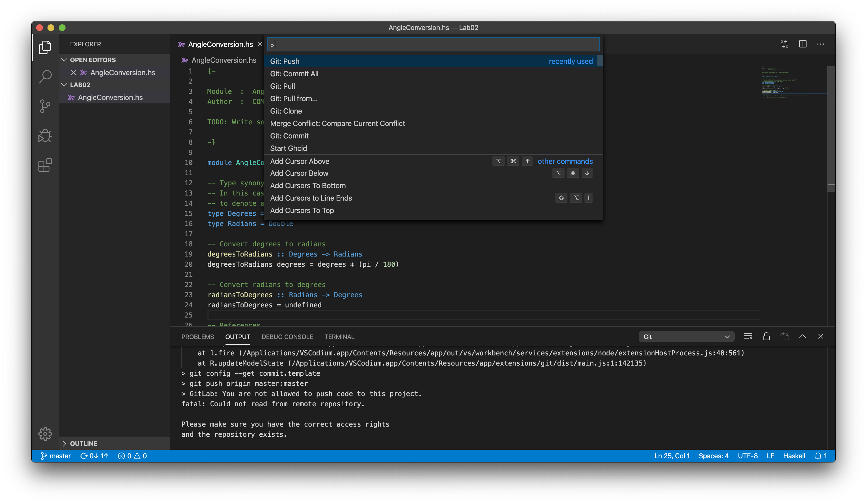
Task: Open the output log file icon
Action: 784,336
